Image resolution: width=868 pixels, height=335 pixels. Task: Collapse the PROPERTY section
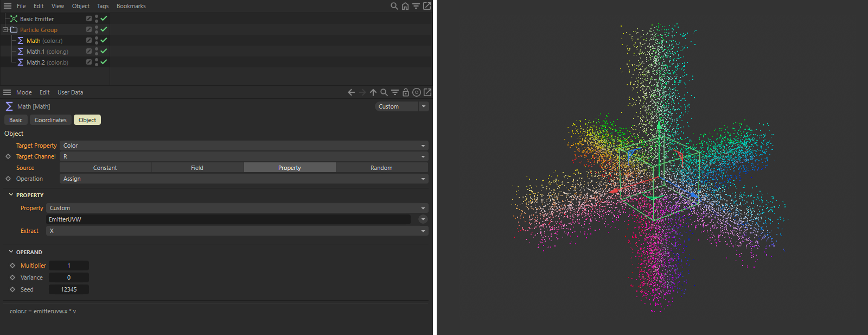pos(11,194)
